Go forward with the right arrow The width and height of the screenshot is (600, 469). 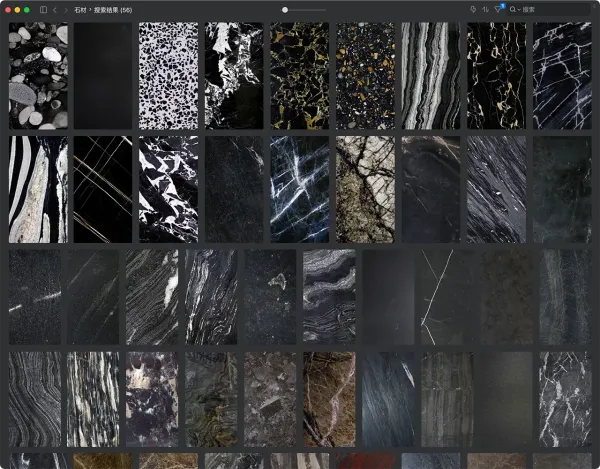pos(66,9)
